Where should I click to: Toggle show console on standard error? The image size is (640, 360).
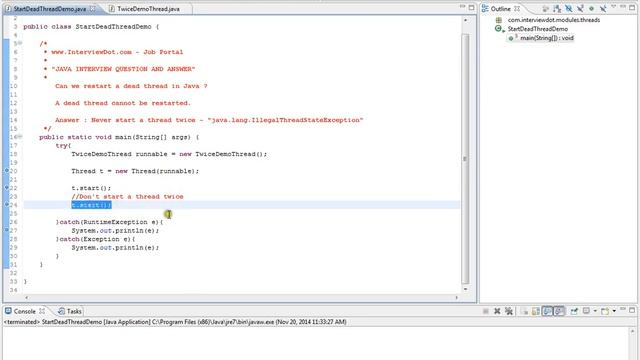pos(559,311)
